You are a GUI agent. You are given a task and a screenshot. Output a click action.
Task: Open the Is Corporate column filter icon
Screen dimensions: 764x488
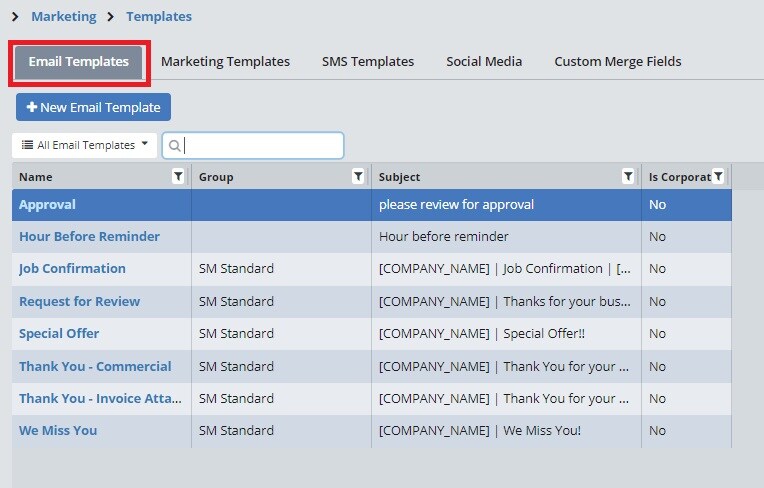718,177
